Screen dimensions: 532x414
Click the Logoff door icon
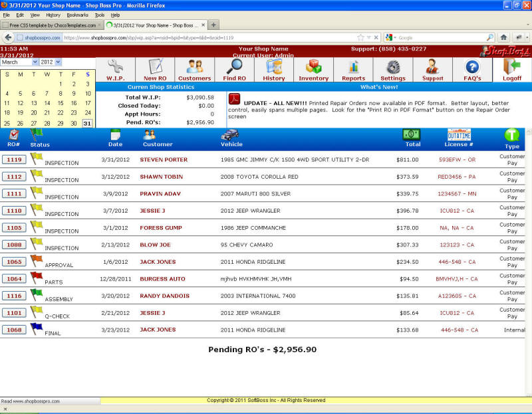click(511, 66)
